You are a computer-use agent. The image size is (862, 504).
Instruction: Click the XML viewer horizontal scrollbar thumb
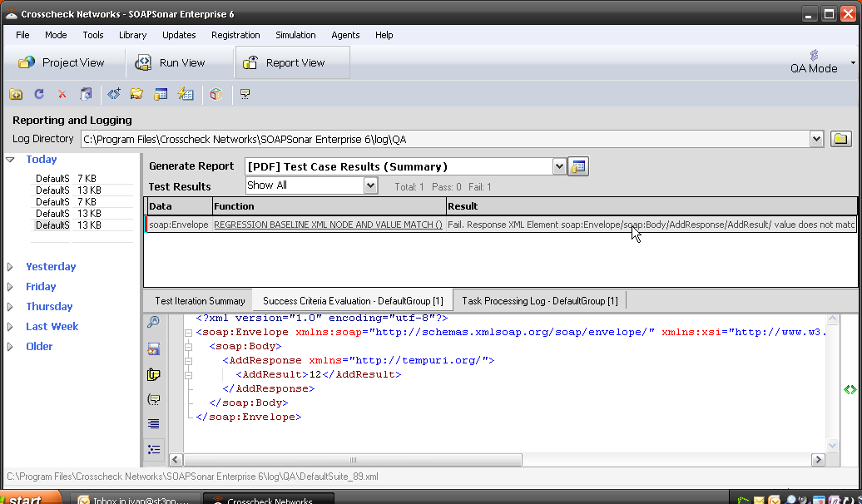tap(353, 459)
